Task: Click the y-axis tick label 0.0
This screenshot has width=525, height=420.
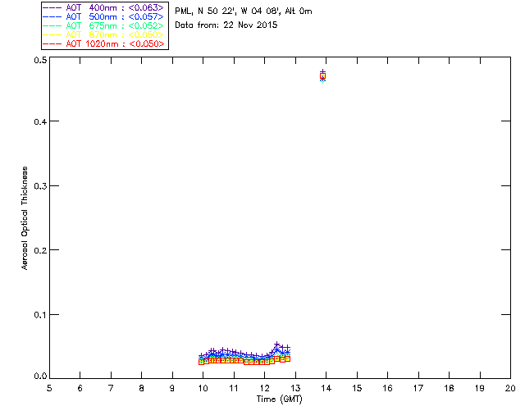Action: click(x=40, y=377)
